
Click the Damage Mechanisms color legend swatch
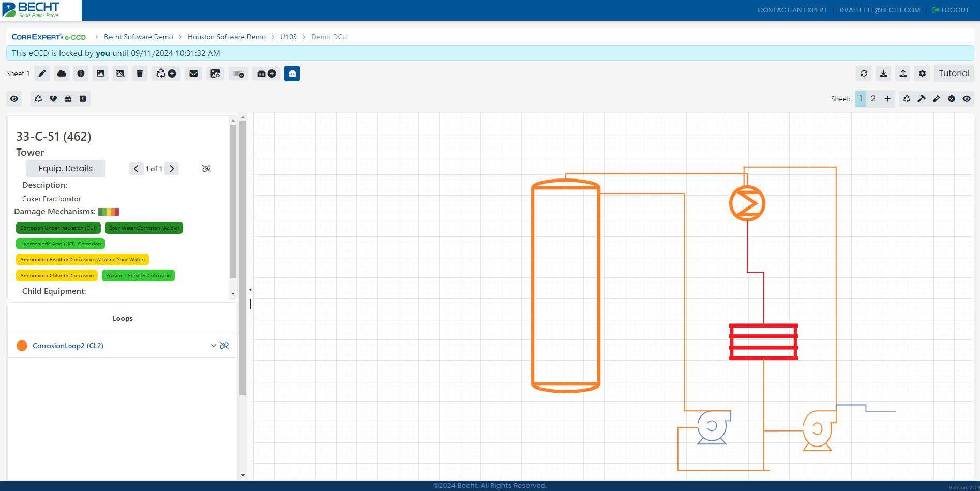coord(109,212)
